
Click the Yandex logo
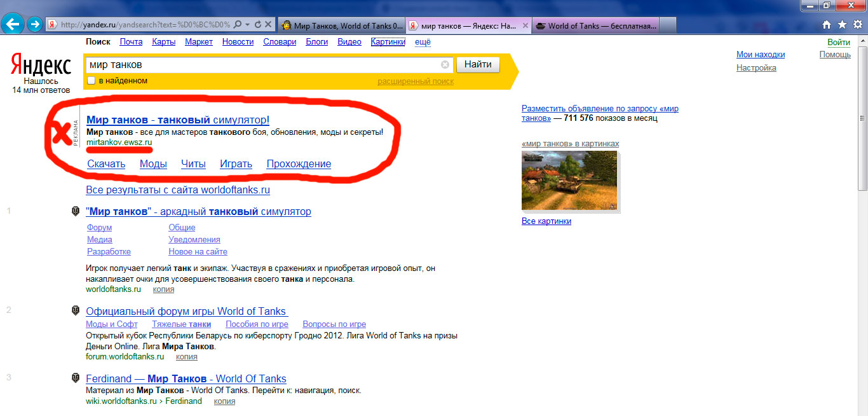coord(41,65)
